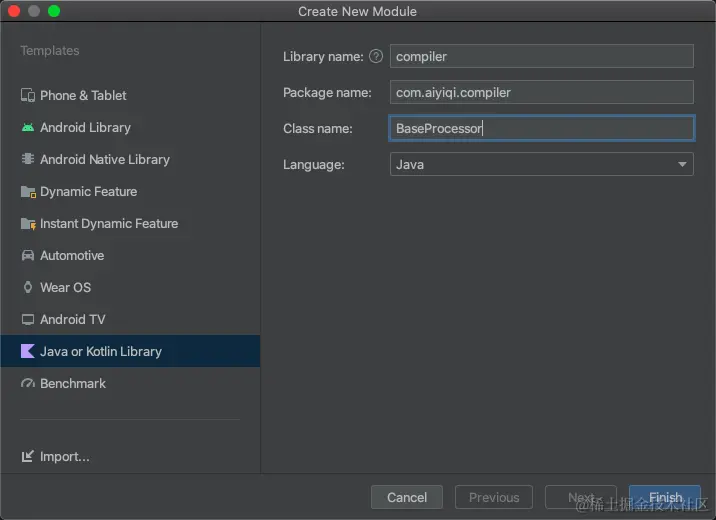Viewport: 716px width, 520px height.
Task: Click the Android Library robot icon
Action: (28, 128)
